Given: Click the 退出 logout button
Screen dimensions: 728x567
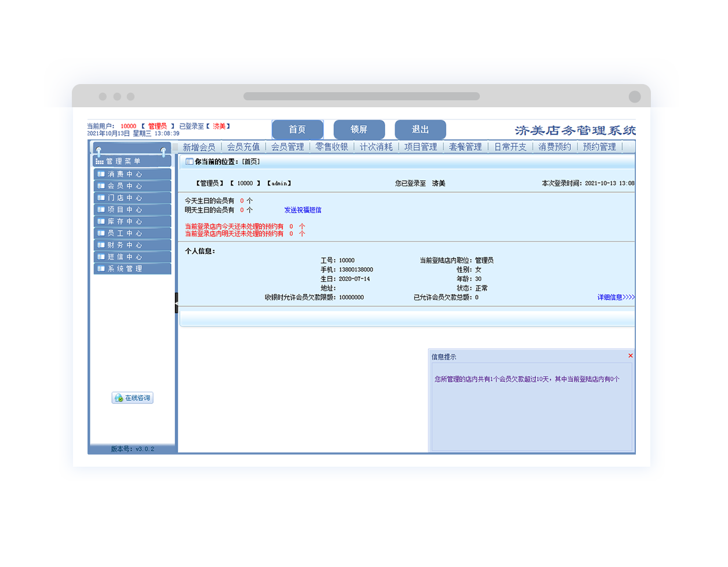Looking at the screenshot, I should pyautogui.click(x=420, y=129).
